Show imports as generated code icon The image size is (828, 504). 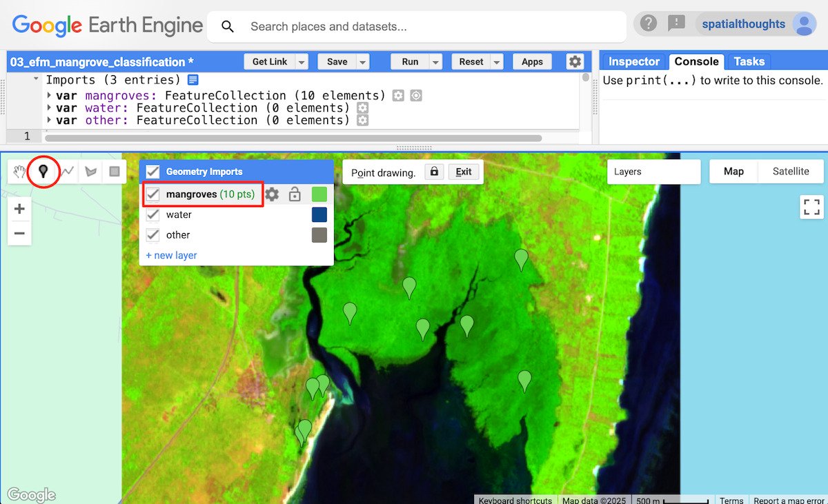point(193,80)
